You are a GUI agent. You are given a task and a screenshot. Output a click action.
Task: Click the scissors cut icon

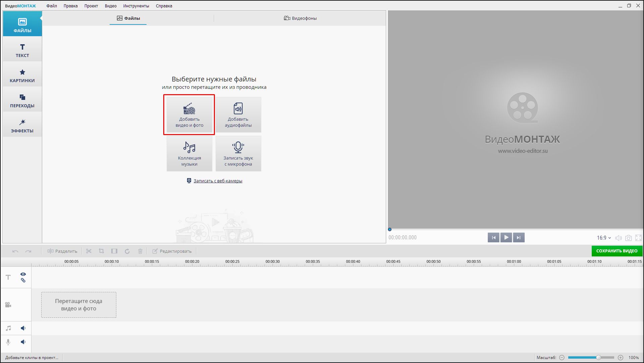[x=89, y=251]
